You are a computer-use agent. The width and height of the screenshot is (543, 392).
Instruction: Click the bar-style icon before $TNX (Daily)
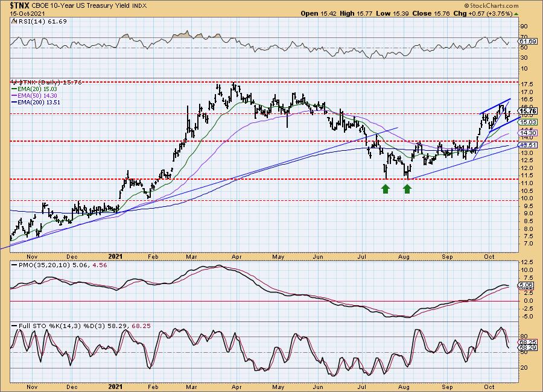coord(14,83)
